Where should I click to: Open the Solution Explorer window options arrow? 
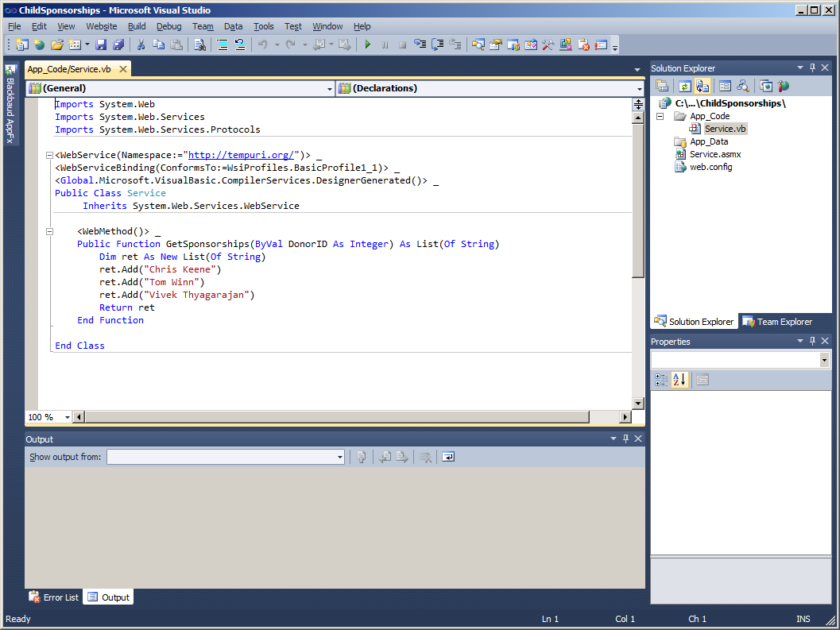(800, 68)
